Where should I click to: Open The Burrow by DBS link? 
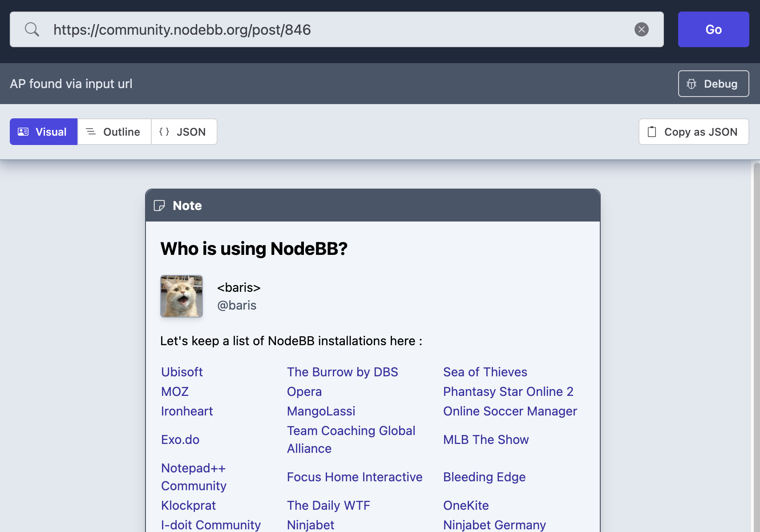[343, 372]
